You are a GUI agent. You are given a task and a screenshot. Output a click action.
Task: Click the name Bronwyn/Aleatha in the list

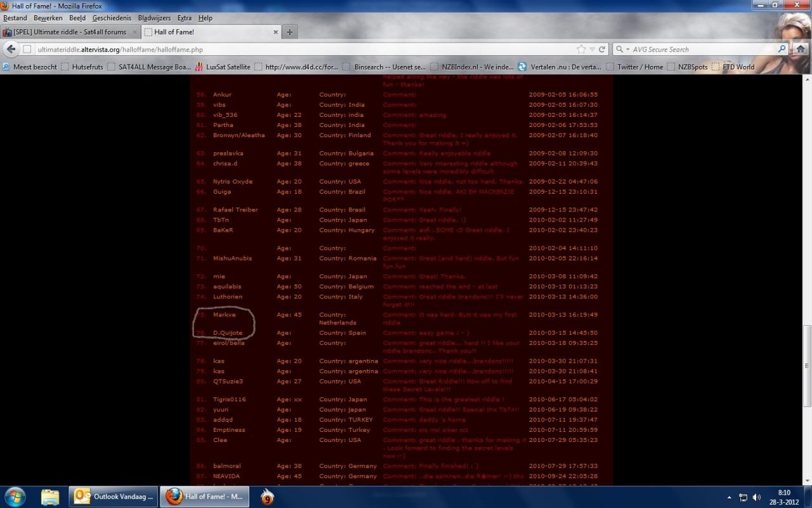tap(239, 135)
